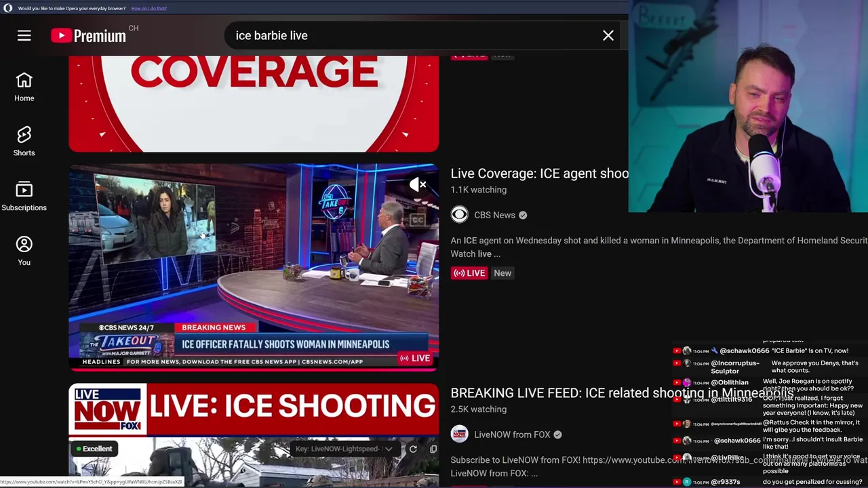Image resolution: width=868 pixels, height=488 pixels.
Task: Open Home in the sidebar
Action: tap(24, 87)
